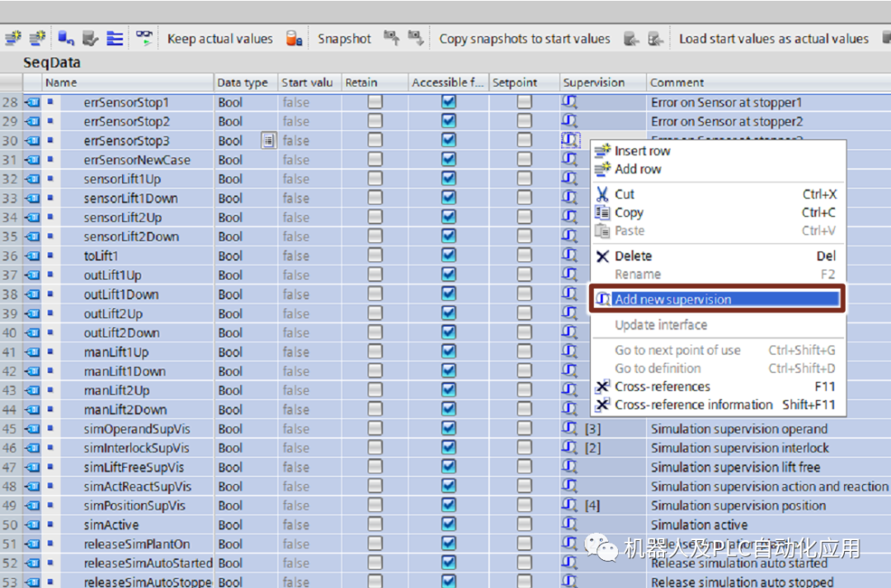
Task: Toggle Accessible checkbox for sensorLift1Up
Action: 448,178
